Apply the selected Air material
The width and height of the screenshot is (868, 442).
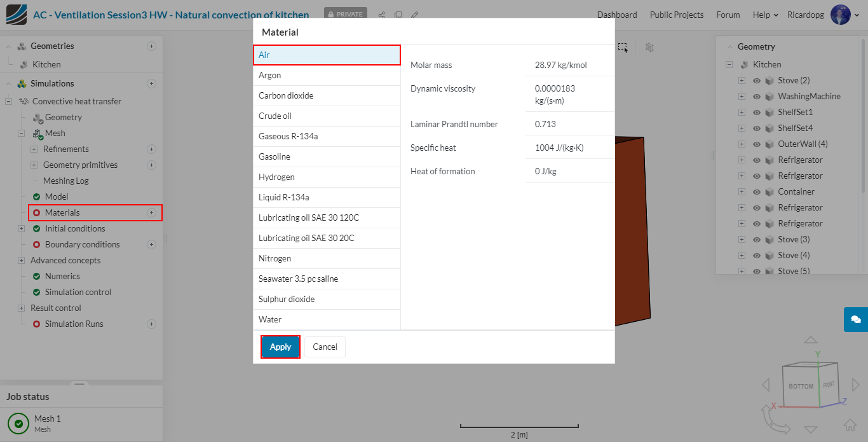coord(280,347)
